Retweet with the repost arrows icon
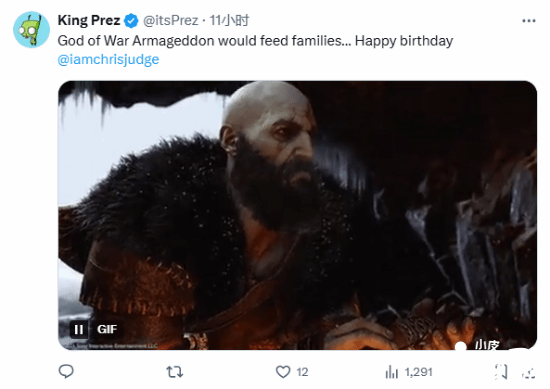The width and height of the screenshot is (550, 389). click(175, 371)
